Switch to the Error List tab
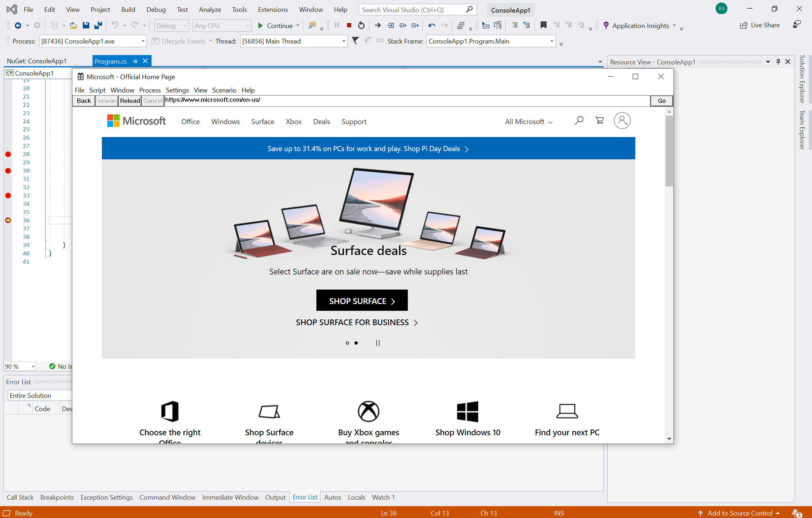812x518 pixels. click(x=305, y=497)
